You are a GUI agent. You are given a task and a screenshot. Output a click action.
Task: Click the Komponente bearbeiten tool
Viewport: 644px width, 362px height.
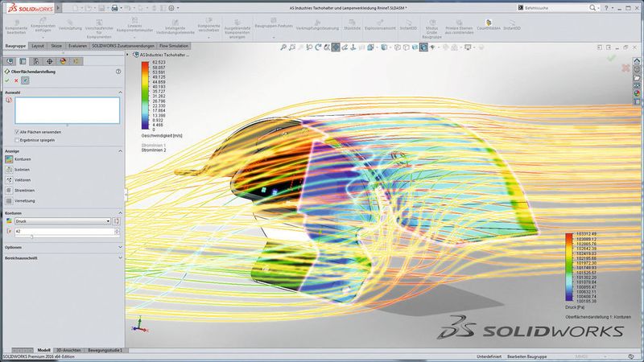[16, 27]
